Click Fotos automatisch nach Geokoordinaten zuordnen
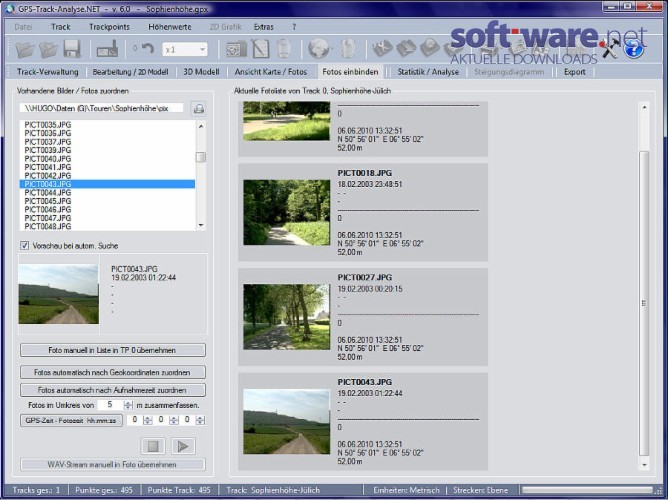668x500 pixels. point(113,372)
